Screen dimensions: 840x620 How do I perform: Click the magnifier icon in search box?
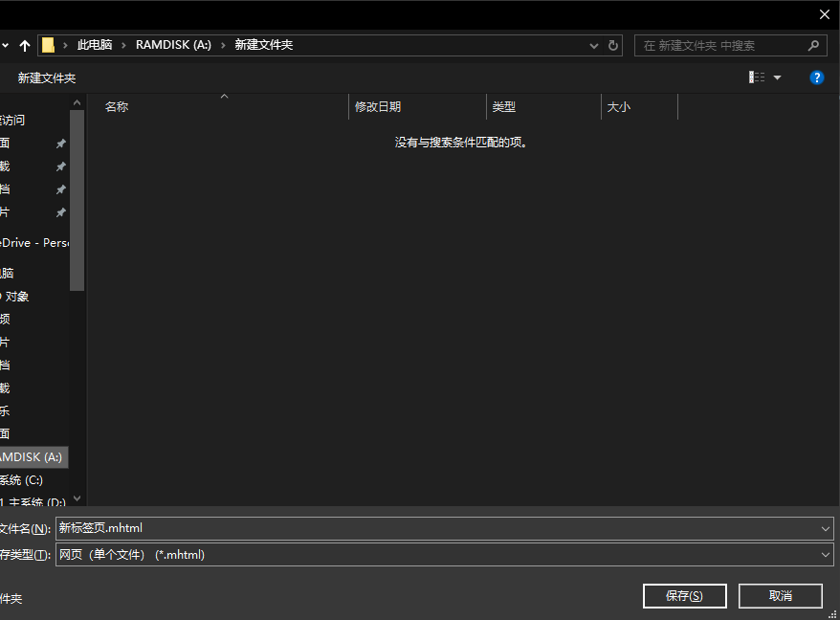pos(813,45)
